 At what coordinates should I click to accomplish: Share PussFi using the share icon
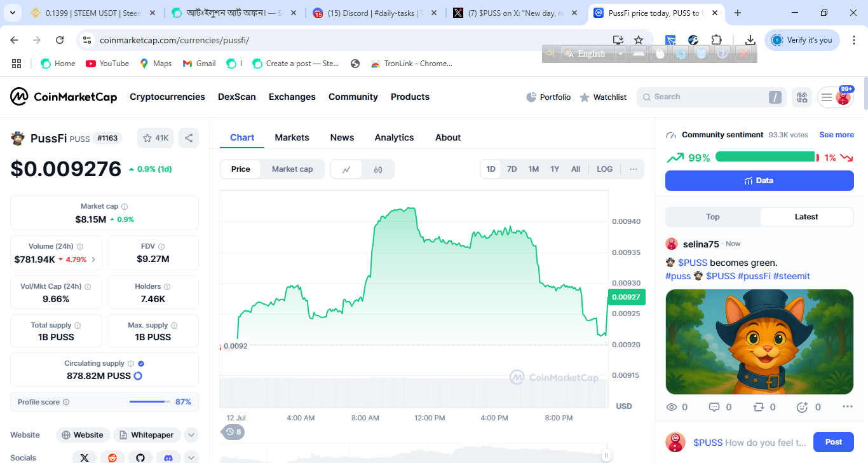[188, 138]
